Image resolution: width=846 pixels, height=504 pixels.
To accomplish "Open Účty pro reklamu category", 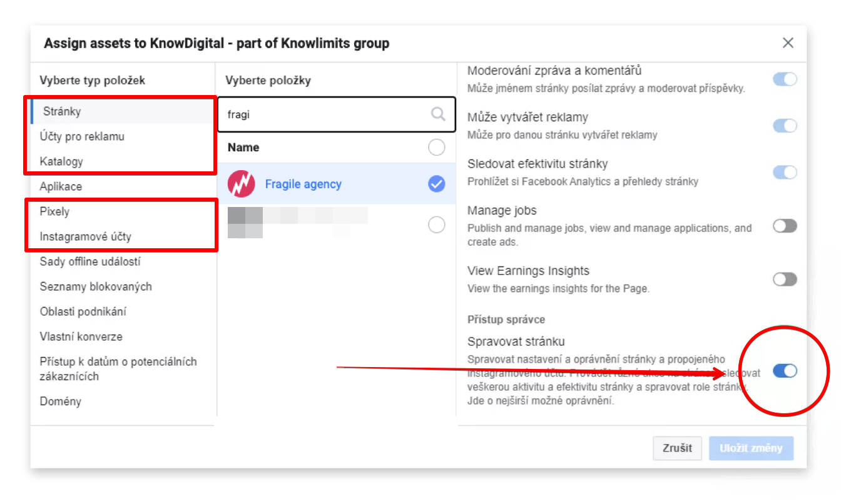I will click(x=82, y=136).
